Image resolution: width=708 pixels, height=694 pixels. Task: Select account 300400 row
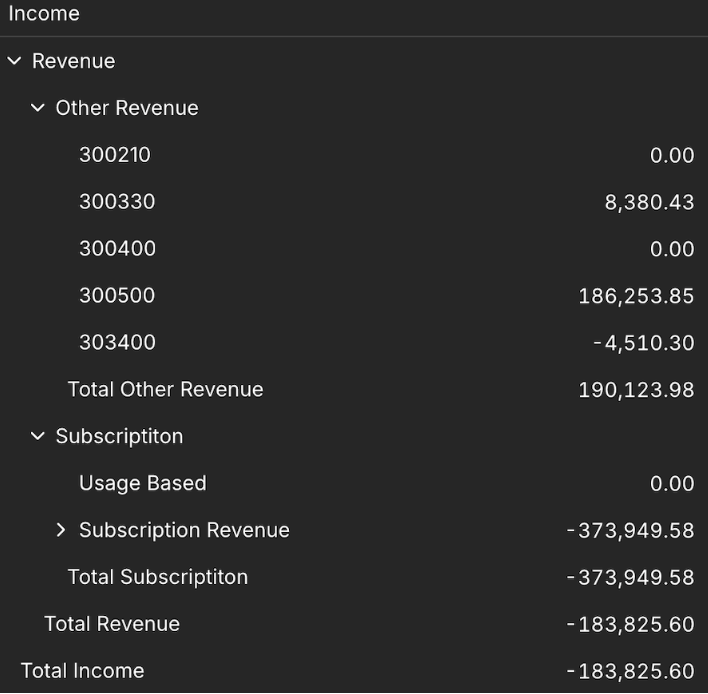(117, 249)
